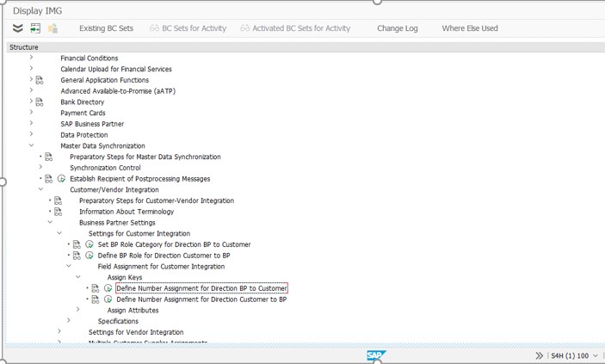Select Set BP Role Category for Direction BP to Customer
This screenshot has height=364, width=605.
pos(174,244)
